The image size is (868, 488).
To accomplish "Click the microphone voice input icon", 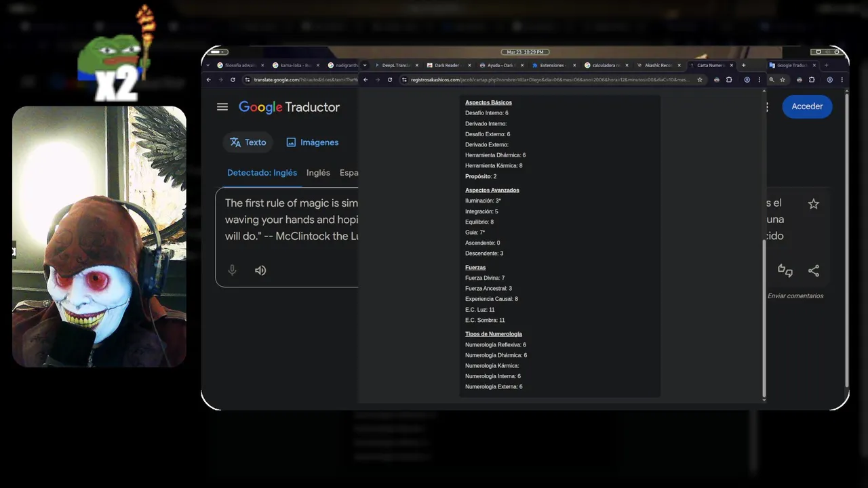I will (232, 270).
